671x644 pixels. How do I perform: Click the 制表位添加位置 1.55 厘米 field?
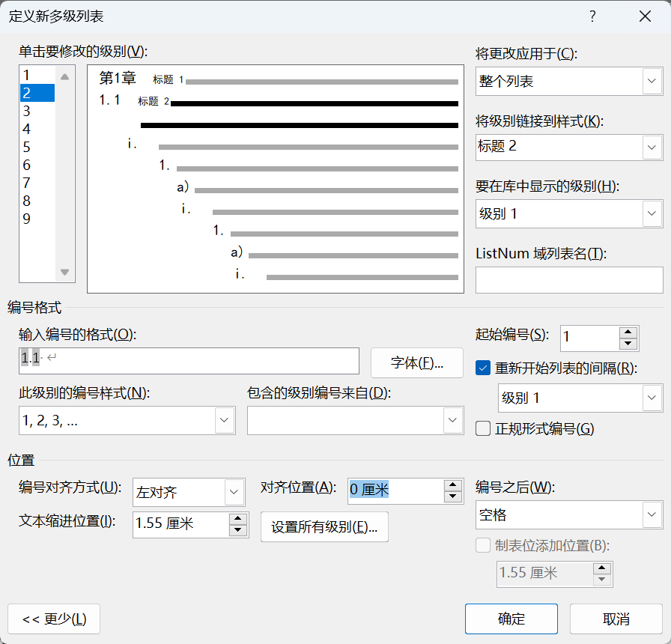tap(544, 574)
